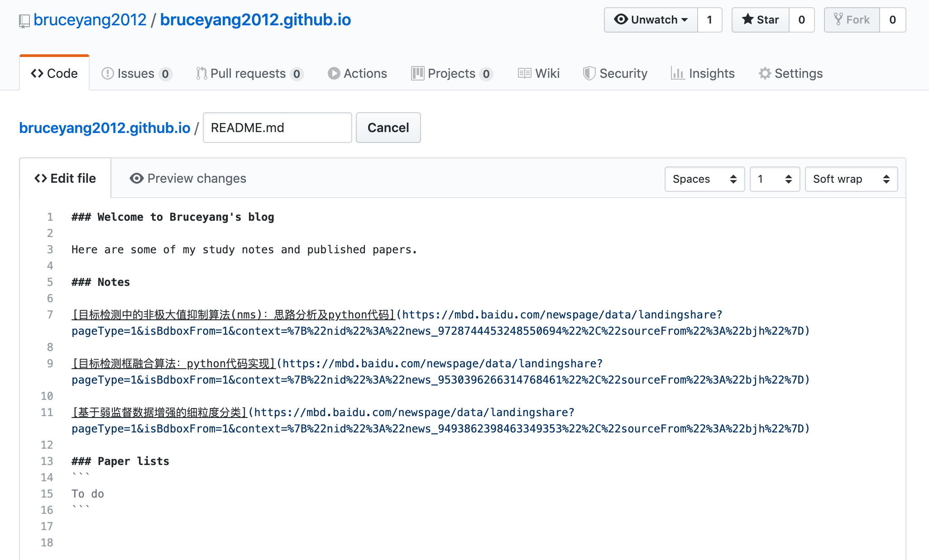The height and width of the screenshot is (560, 929).
Task: Click the URL ending 9493862398463349353 on line 11
Action: [x=441, y=421]
